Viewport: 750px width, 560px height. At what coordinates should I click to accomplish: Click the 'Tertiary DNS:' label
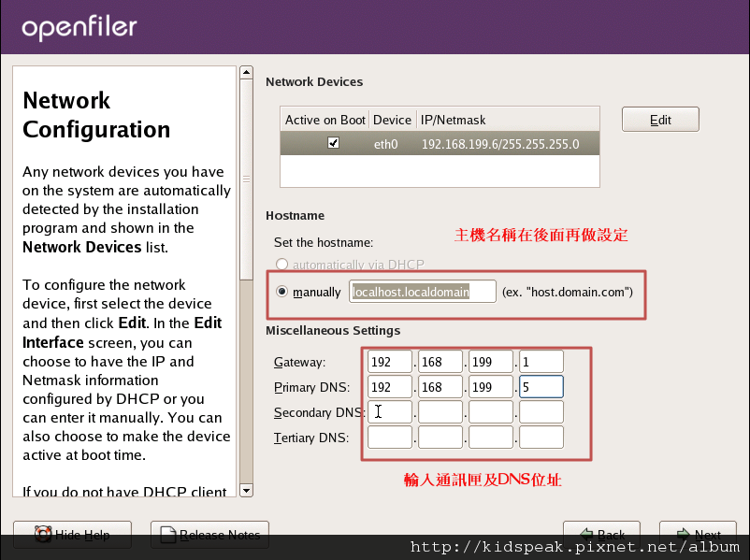coord(311,438)
